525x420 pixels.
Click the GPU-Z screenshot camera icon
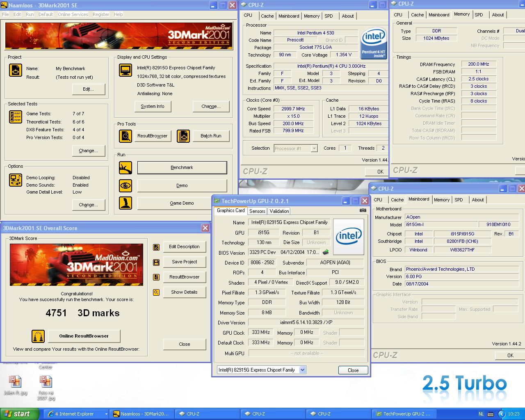pyautogui.click(x=363, y=210)
